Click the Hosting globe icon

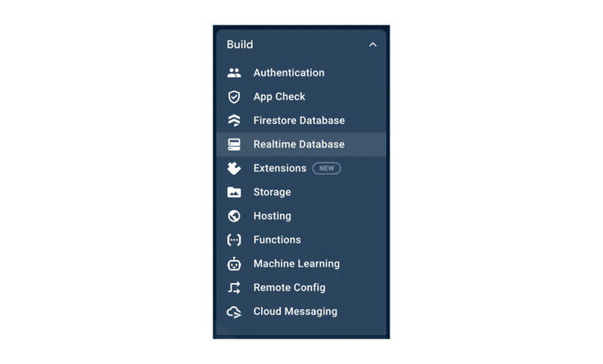click(x=234, y=216)
